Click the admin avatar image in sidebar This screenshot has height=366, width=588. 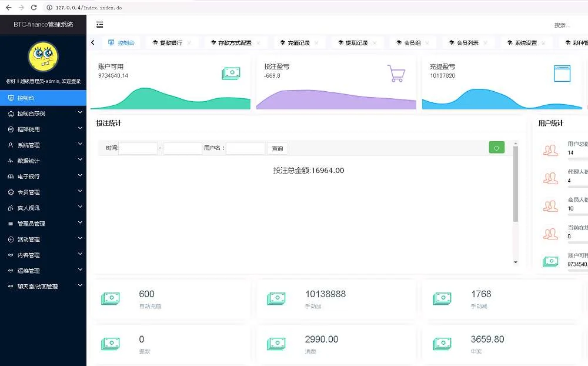pos(43,56)
